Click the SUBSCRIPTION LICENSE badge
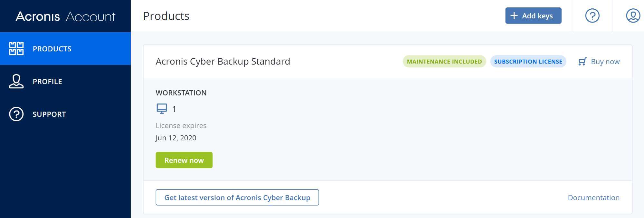Viewport: 644px width, 218px height. 528,62
